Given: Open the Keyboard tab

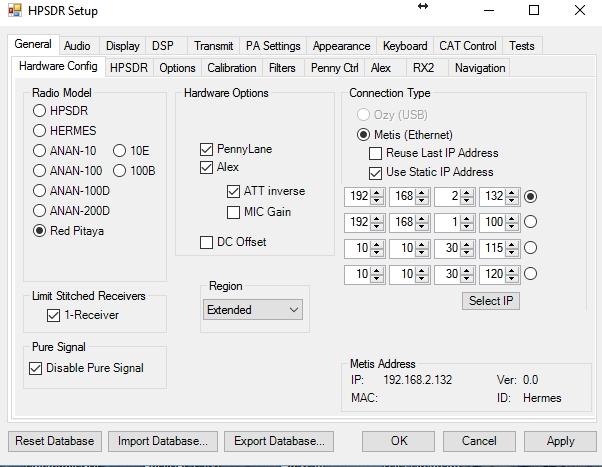Looking at the screenshot, I should tap(405, 46).
